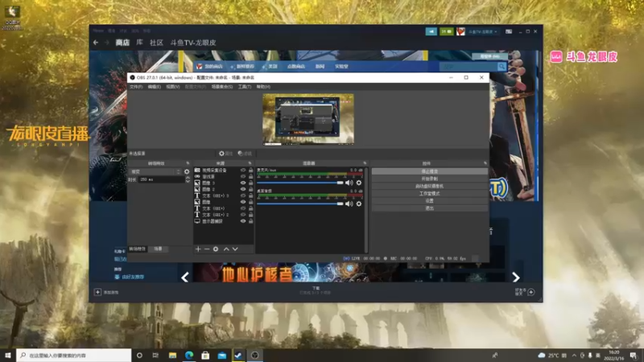Open Microsoft Edge from the taskbar
Viewport: 644px width, 362px height.
(189, 355)
